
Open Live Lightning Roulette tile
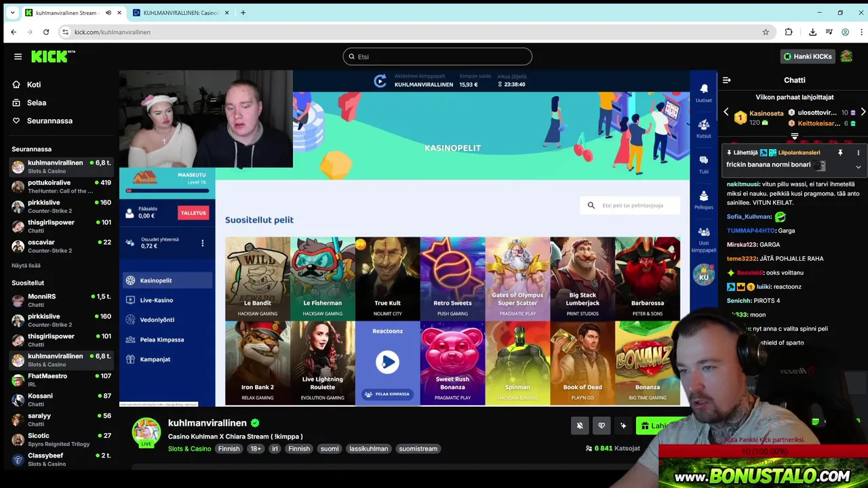pos(323,363)
